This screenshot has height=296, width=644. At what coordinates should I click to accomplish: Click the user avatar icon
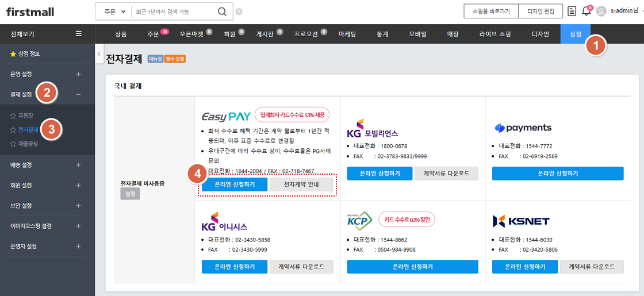point(601,11)
